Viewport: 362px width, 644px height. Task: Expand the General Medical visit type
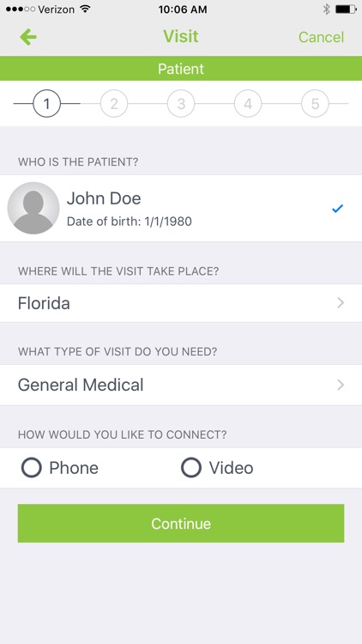tap(181, 385)
